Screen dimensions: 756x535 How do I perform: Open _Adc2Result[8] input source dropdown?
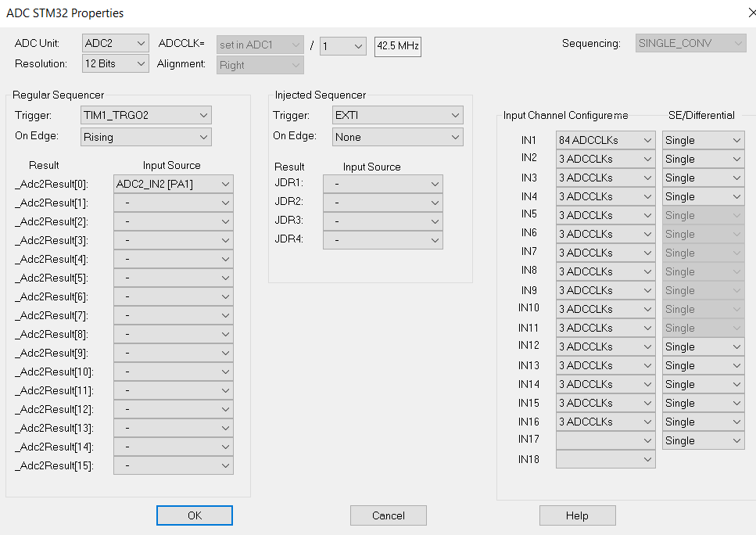click(x=174, y=334)
